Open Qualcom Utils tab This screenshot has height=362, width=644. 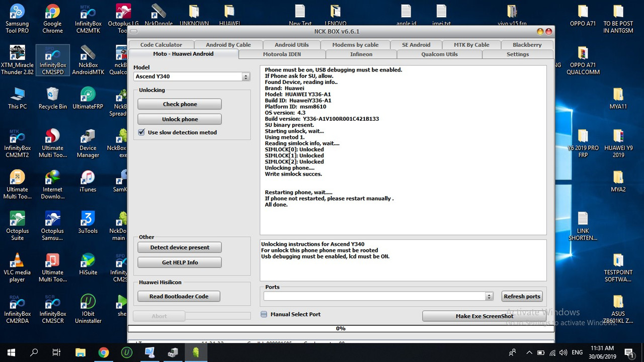tap(439, 54)
